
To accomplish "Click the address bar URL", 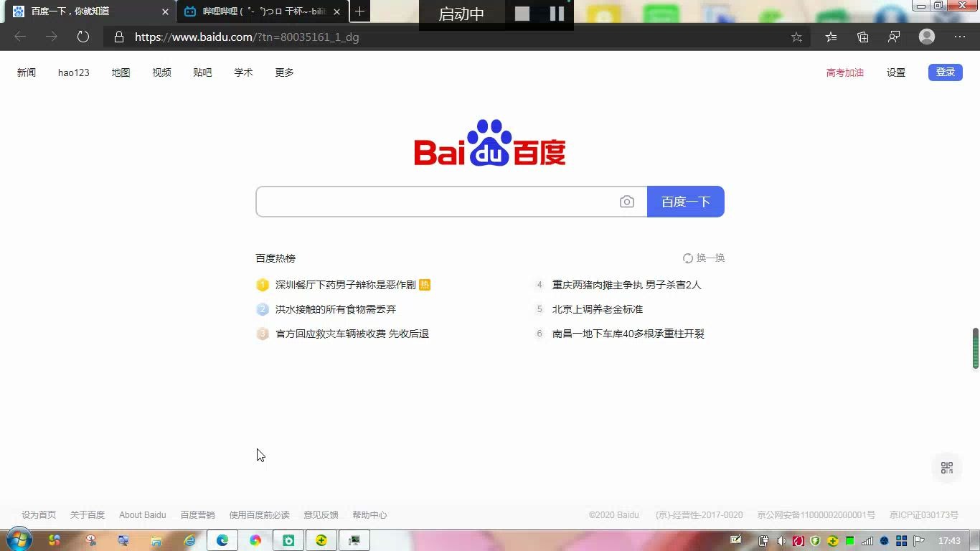I will point(247,37).
